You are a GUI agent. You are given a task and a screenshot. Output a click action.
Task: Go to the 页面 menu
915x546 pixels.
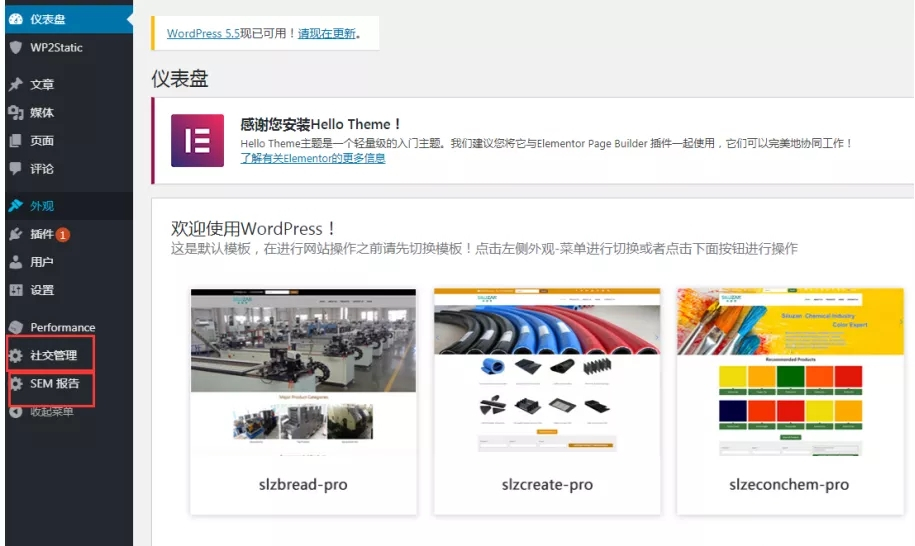point(69,140)
